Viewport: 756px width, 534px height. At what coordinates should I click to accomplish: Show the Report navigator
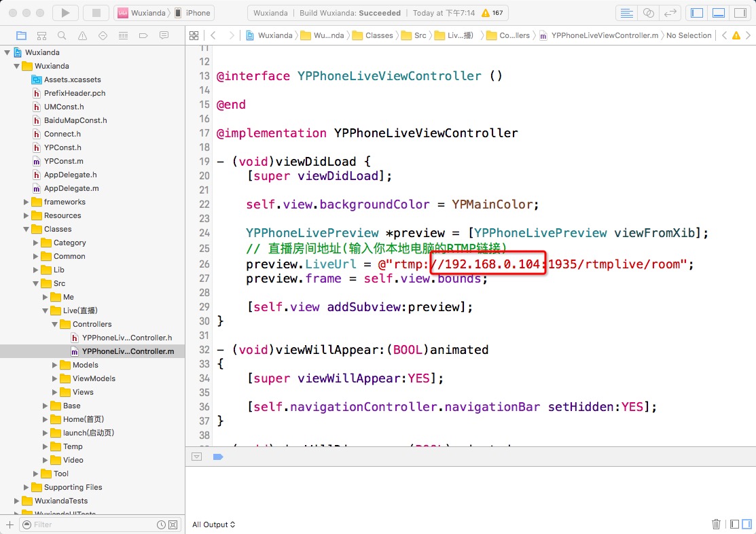[x=164, y=35]
